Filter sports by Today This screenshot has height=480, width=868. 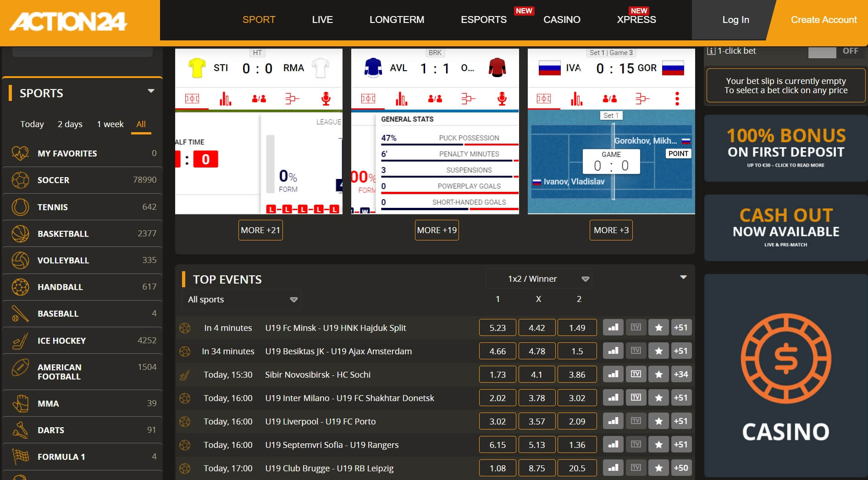pyautogui.click(x=32, y=124)
